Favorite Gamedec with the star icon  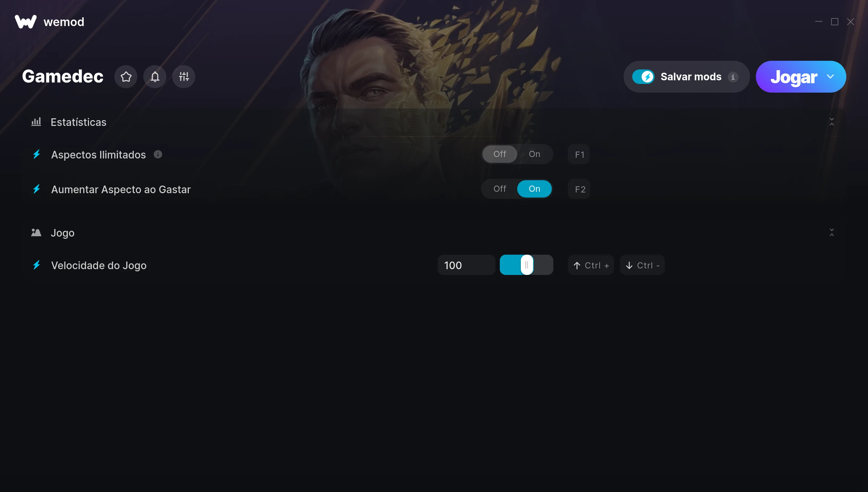(126, 77)
